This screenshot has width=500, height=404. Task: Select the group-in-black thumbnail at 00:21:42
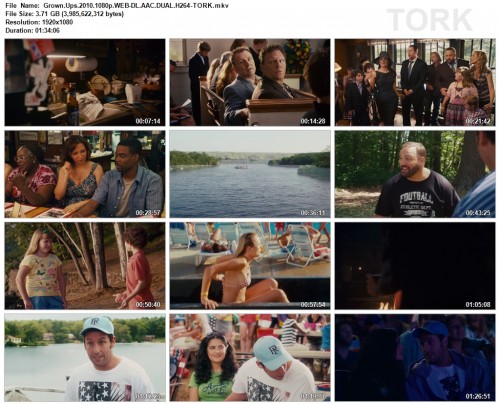(415, 82)
